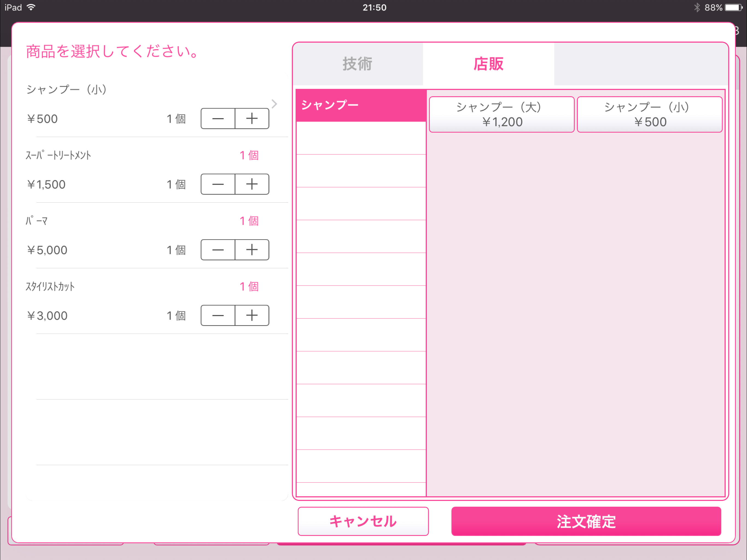This screenshot has height=560, width=747.
Task: Decrease quantity of シャンプー（小）
Action: 218,119
